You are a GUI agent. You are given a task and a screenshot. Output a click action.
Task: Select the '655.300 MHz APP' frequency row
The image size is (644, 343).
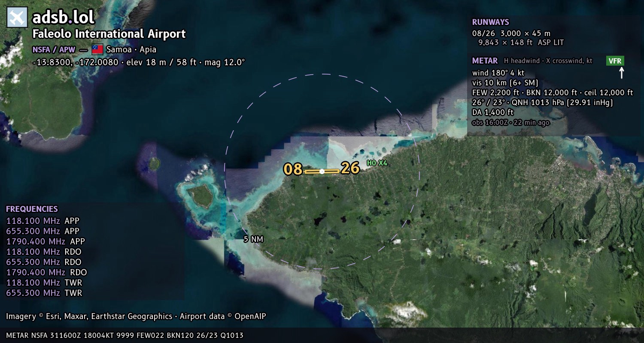[43, 232]
